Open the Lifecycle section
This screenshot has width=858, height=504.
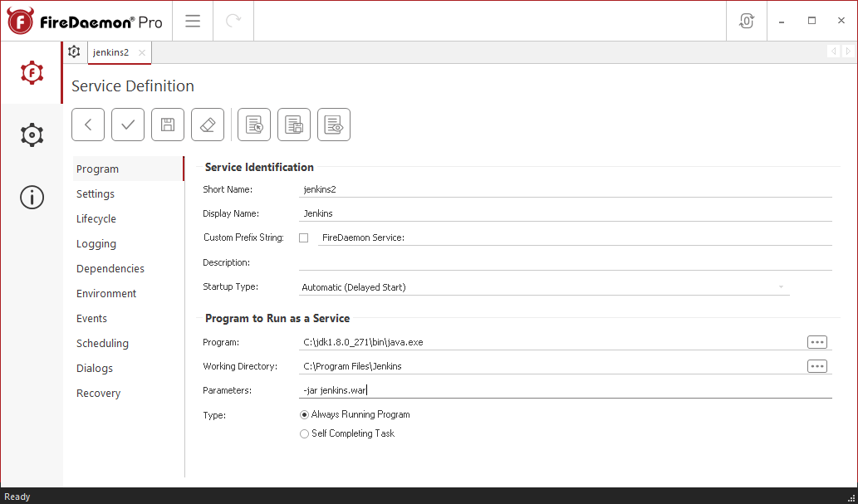[x=129, y=219]
